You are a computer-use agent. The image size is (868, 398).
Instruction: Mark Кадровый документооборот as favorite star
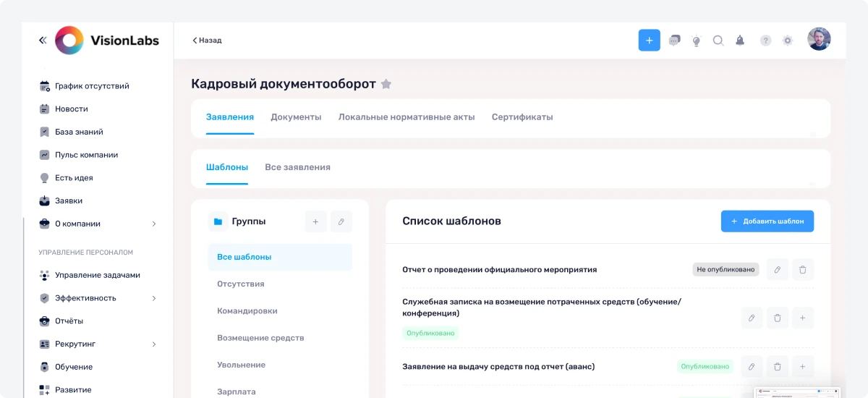coord(386,84)
